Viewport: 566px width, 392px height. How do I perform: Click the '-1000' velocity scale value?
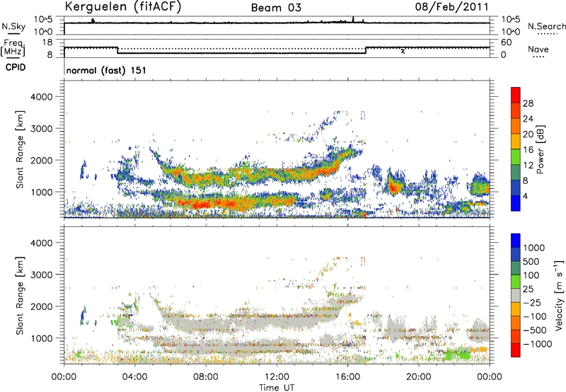[x=537, y=344]
